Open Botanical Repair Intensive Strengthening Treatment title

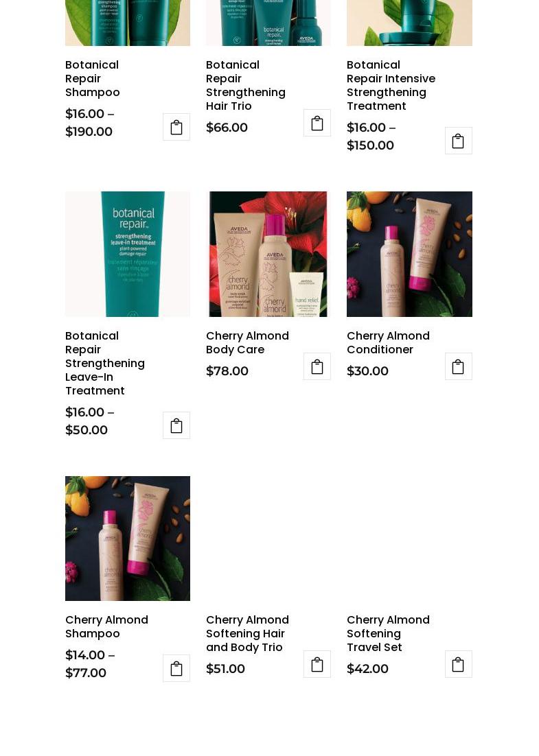pos(391,85)
